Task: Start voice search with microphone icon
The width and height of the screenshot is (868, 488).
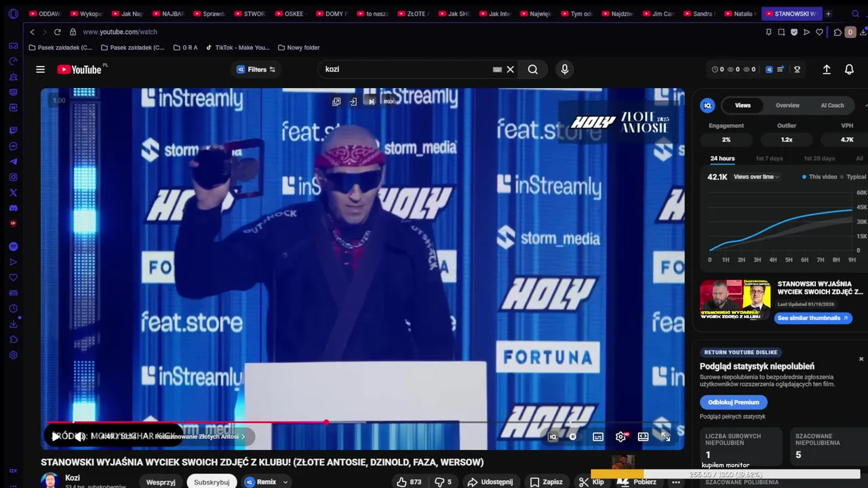Action: 564,69
